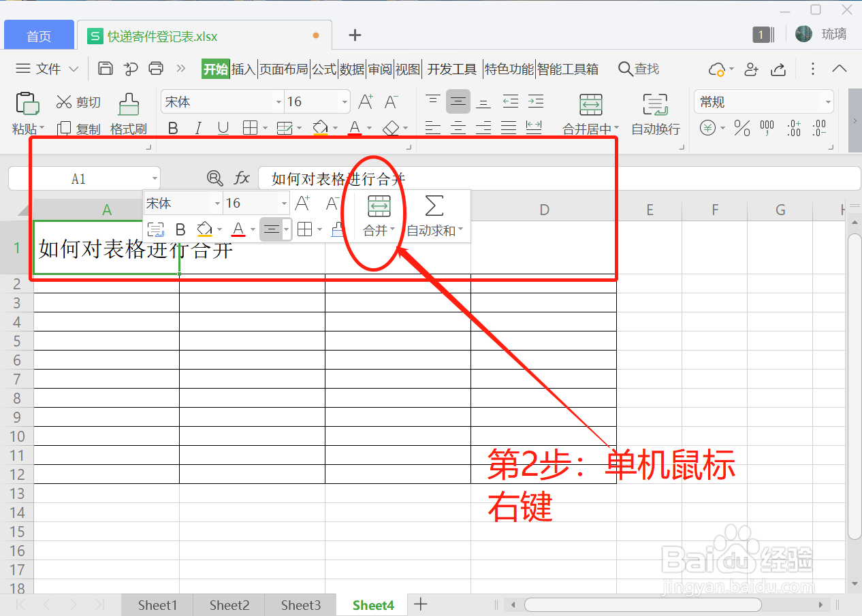
Task: Click the cloud sync icon in the titlebar
Action: tap(718, 69)
